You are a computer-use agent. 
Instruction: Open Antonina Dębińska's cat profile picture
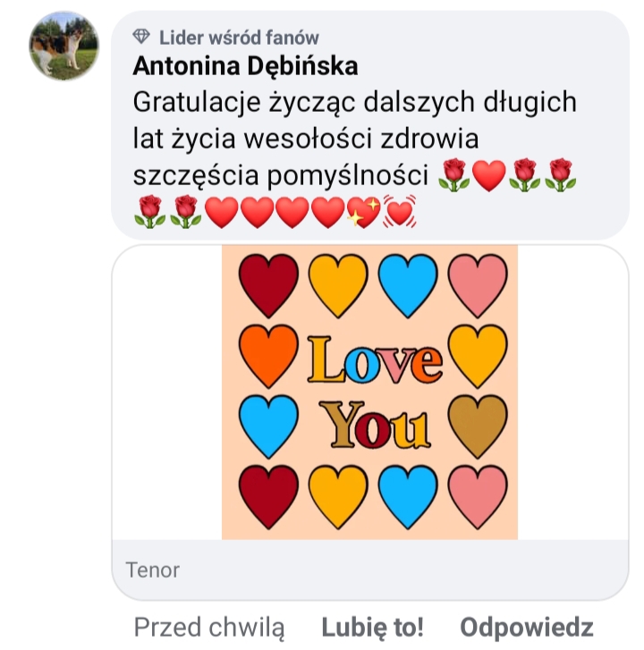click(64, 46)
